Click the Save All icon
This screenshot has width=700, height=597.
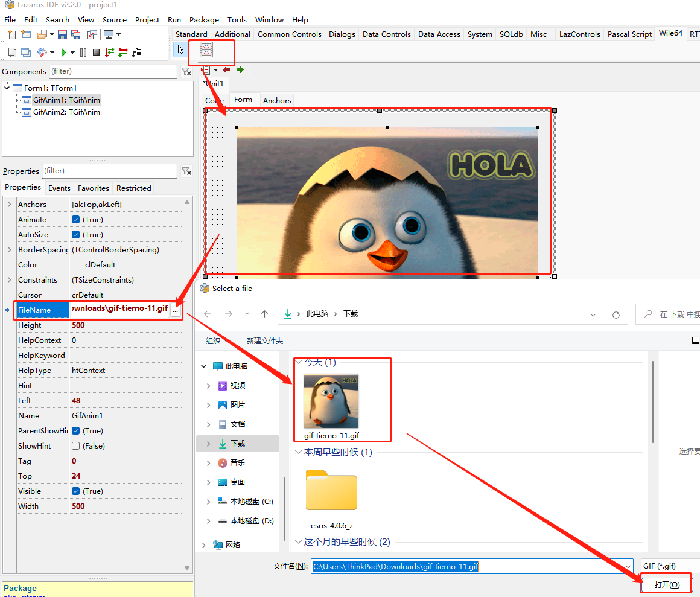[77, 34]
